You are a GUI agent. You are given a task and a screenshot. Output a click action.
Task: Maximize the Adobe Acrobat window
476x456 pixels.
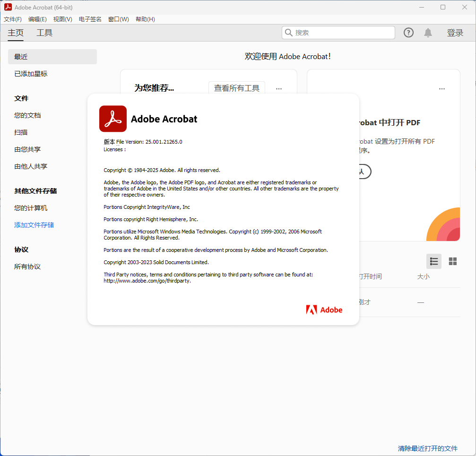click(443, 7)
